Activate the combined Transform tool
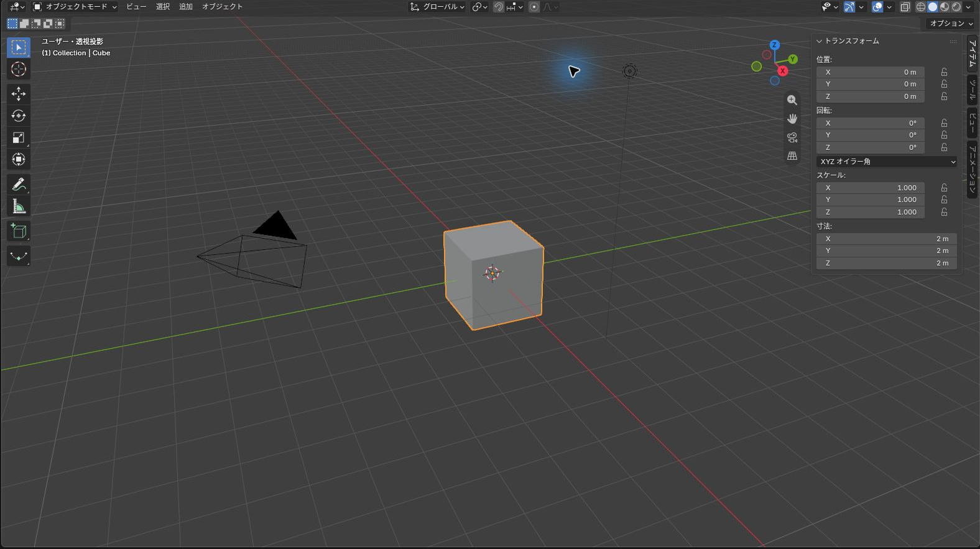This screenshot has height=549, width=980. click(19, 159)
